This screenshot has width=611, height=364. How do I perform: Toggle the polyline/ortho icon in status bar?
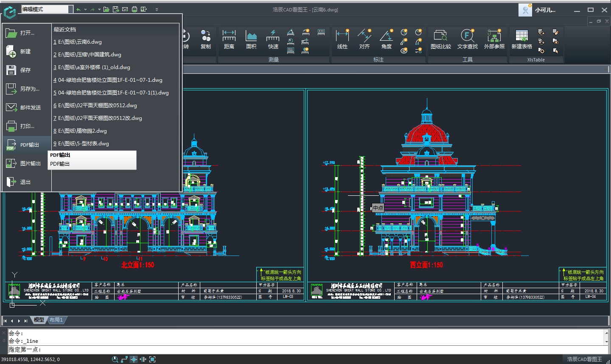124,359
